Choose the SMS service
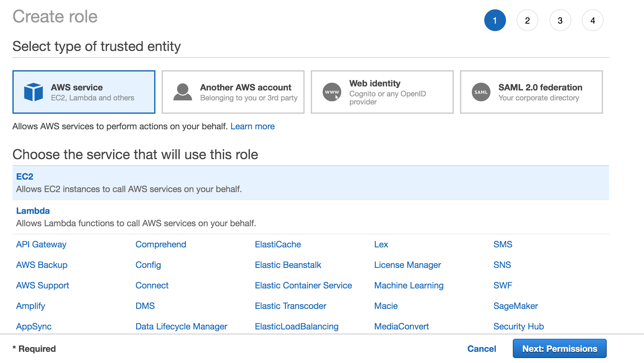Image resolution: width=644 pixels, height=363 pixels. (503, 245)
